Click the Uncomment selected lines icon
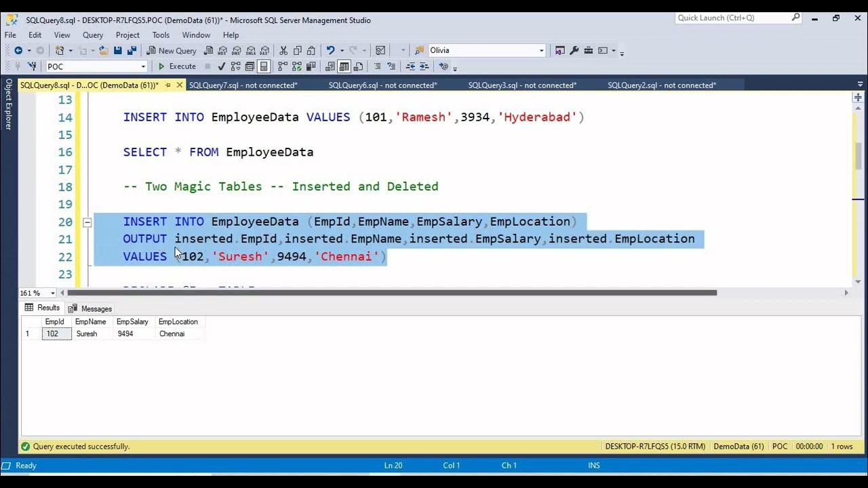 click(x=391, y=66)
